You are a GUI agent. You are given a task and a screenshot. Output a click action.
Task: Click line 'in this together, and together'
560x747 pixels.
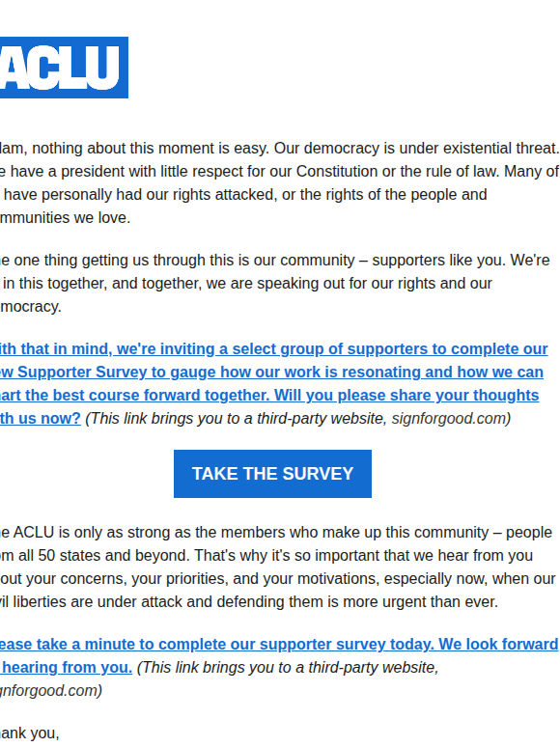(x=248, y=284)
